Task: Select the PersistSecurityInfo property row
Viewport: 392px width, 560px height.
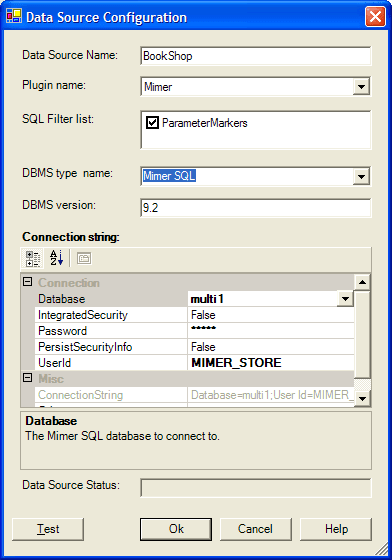Action: 195,347
